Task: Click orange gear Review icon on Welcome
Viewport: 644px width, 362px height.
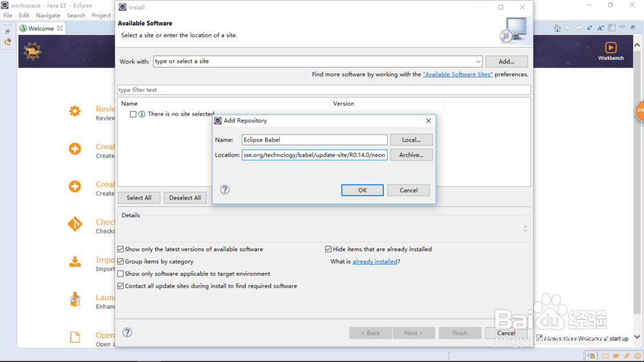Action: (75, 111)
